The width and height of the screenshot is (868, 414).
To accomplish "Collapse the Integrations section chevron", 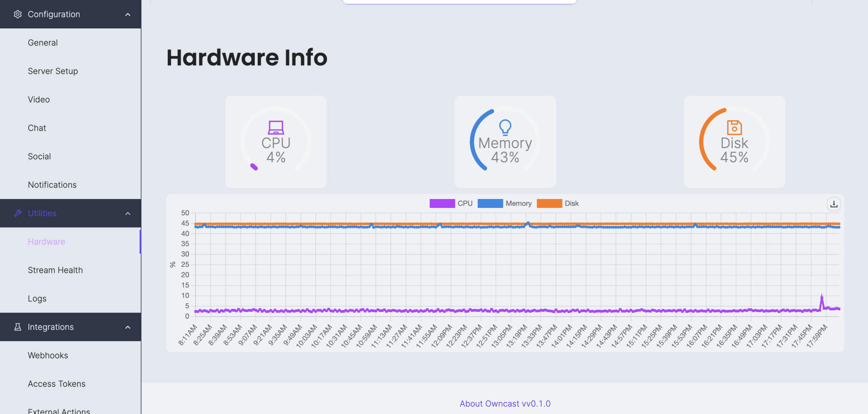I will [x=128, y=327].
